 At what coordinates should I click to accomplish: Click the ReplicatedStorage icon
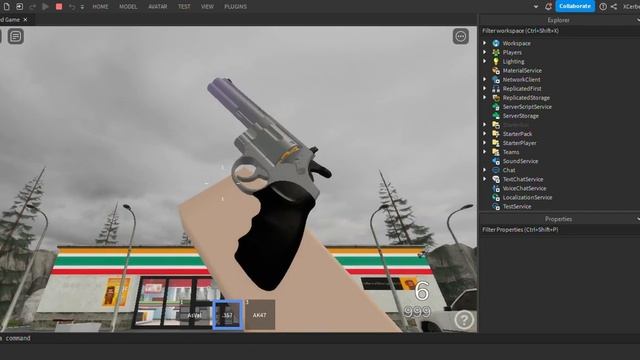[496, 98]
